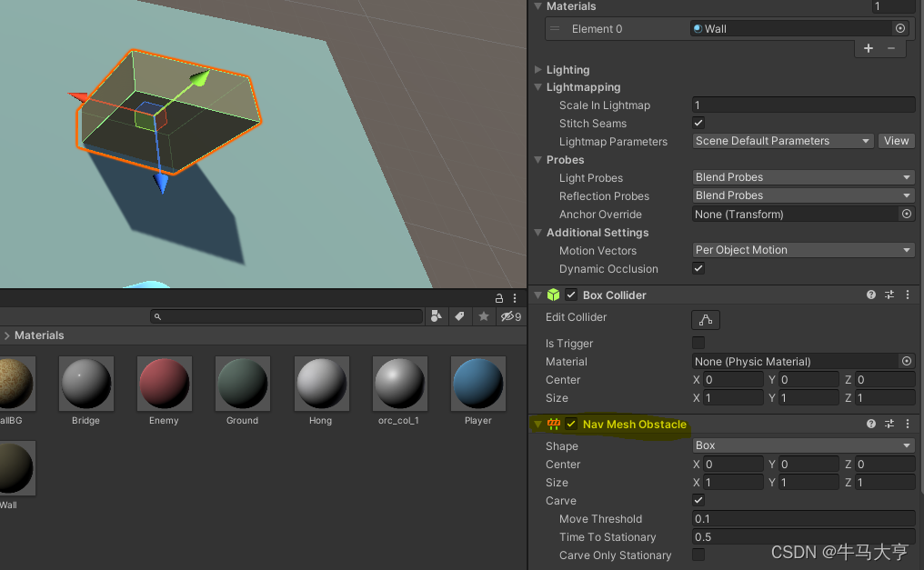Click the Materials size count field

[x=893, y=5]
